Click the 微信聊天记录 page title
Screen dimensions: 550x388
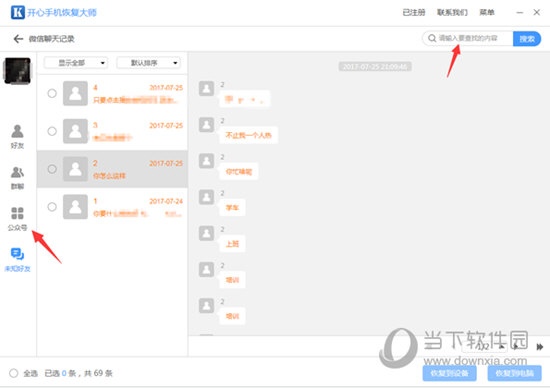pyautogui.click(x=52, y=39)
